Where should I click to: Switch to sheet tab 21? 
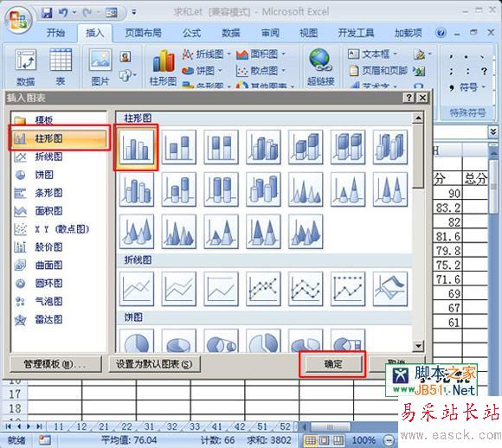(103, 426)
